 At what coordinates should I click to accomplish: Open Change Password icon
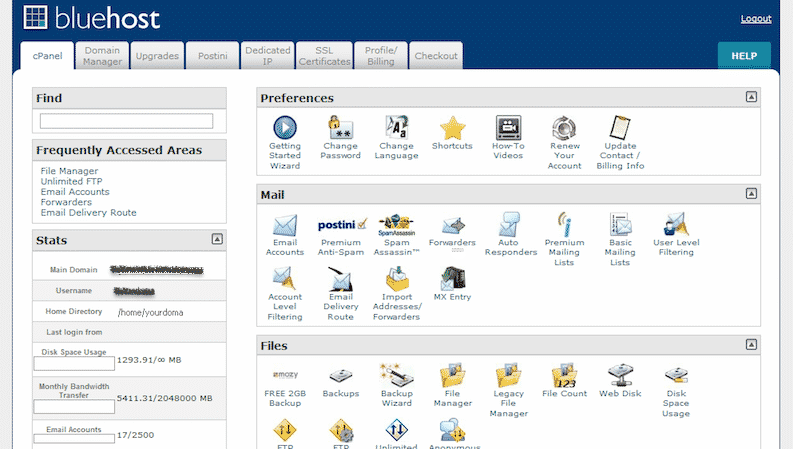tap(340, 127)
